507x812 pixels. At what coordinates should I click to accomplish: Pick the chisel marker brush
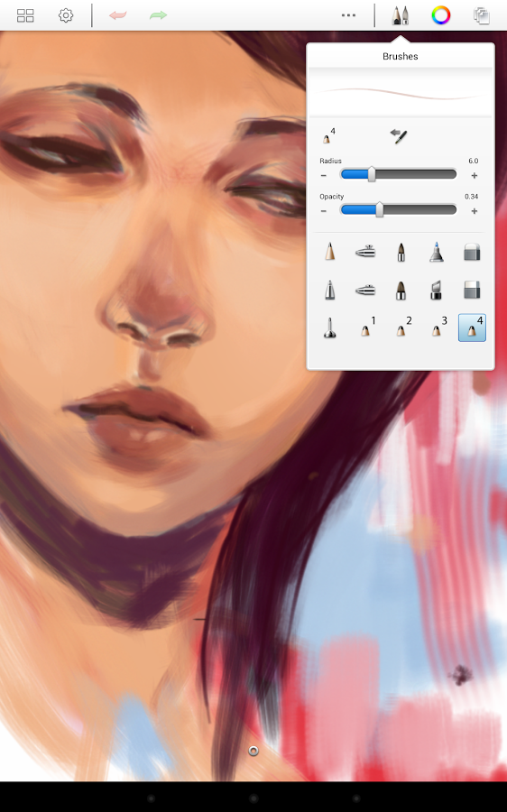coord(436,290)
